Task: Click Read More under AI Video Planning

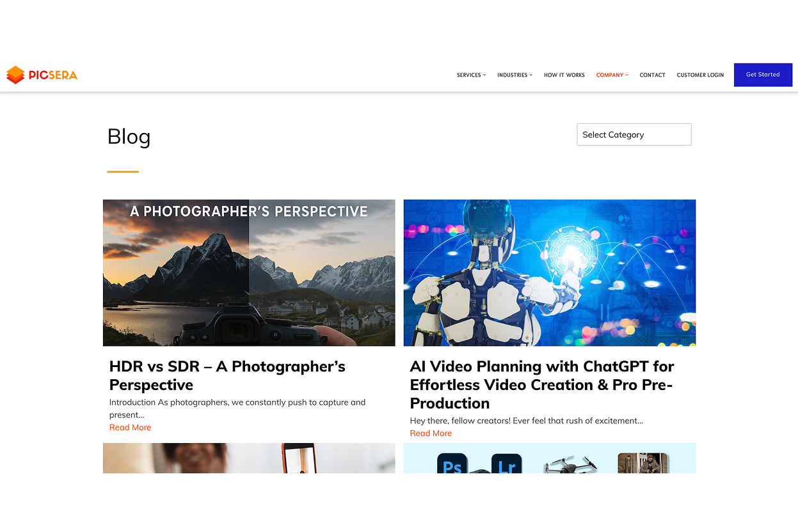Action: click(431, 434)
